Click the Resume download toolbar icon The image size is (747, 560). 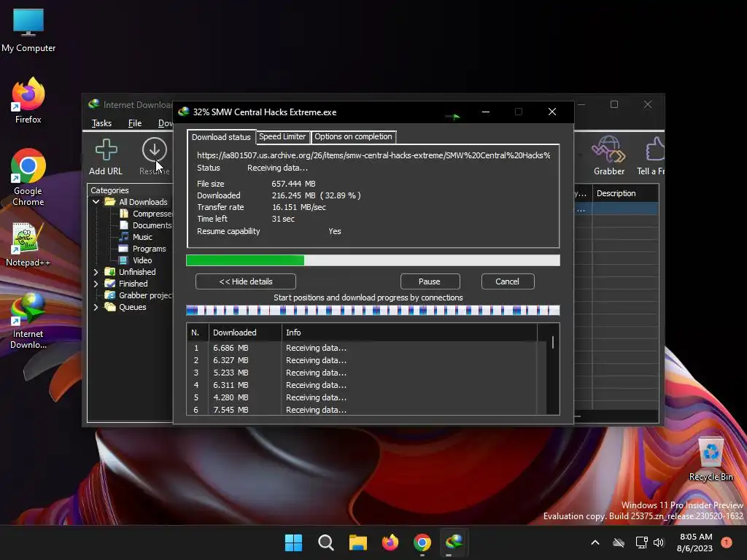(x=155, y=157)
